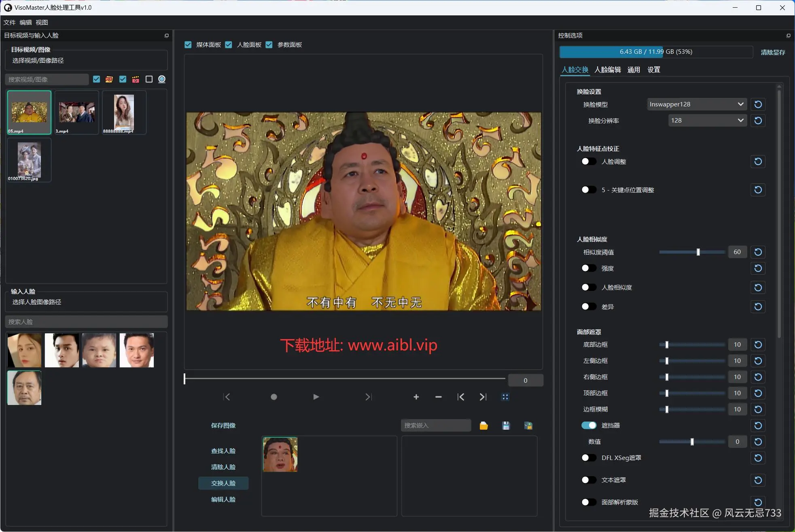Toggle the 遮挡器 switch off
The image size is (795, 532).
tap(589, 425)
